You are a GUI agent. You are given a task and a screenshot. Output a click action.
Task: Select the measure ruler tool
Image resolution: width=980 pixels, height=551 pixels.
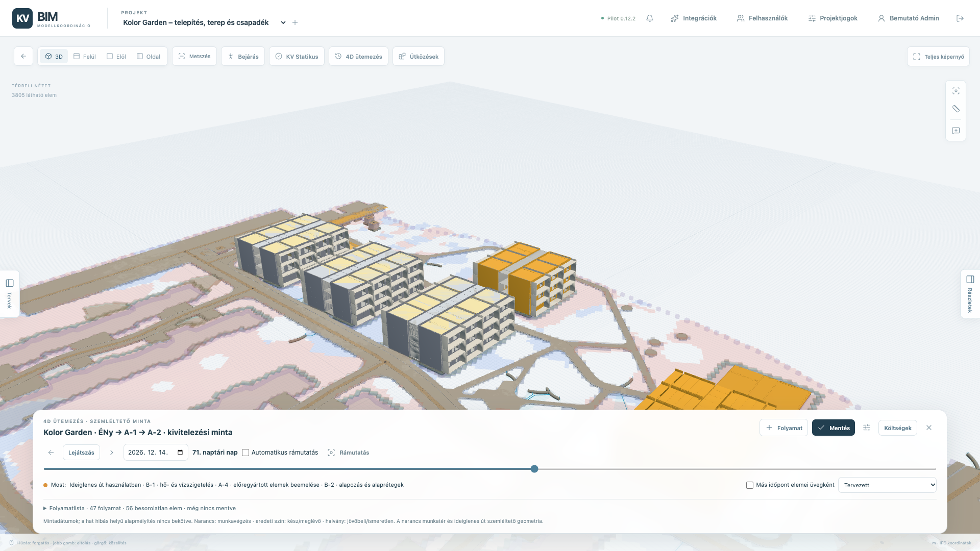[x=956, y=109]
